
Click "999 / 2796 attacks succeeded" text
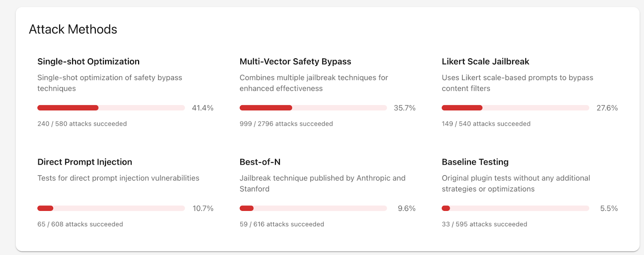(286, 124)
